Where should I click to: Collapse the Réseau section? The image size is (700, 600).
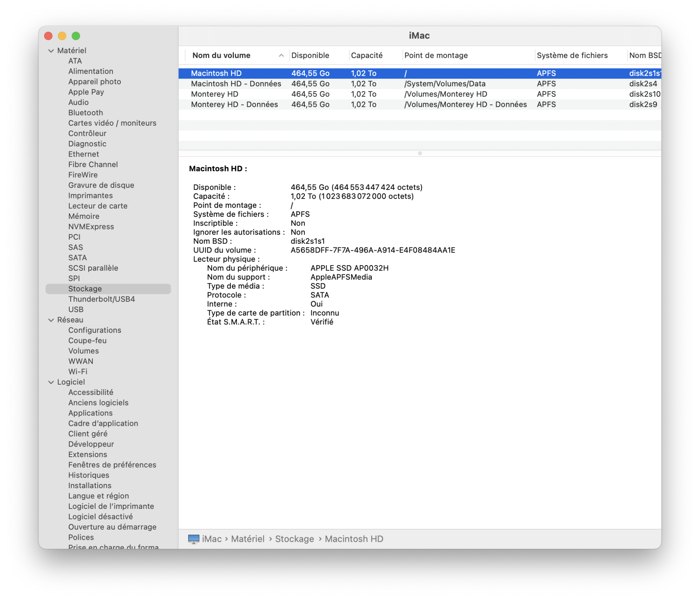(x=51, y=320)
